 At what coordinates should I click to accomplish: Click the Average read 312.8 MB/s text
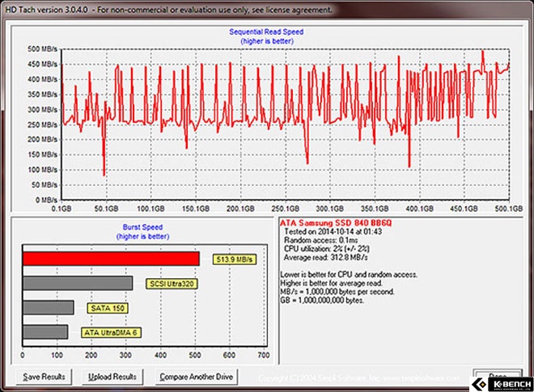pyautogui.click(x=326, y=257)
